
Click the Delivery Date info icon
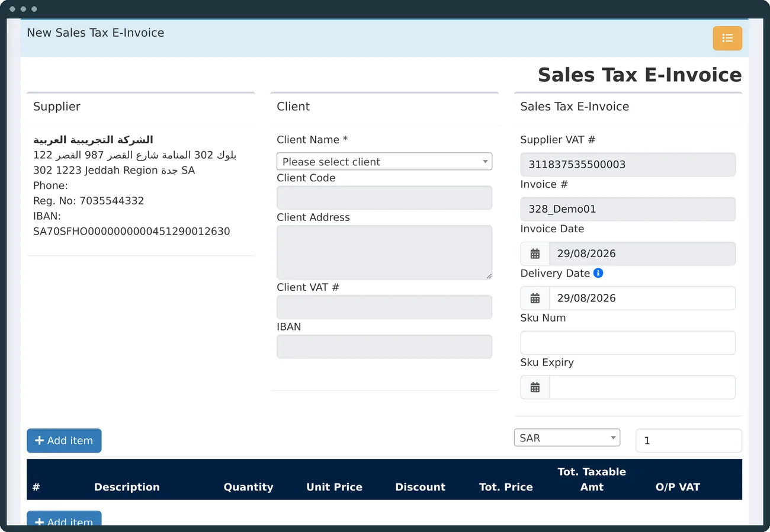pyautogui.click(x=598, y=273)
